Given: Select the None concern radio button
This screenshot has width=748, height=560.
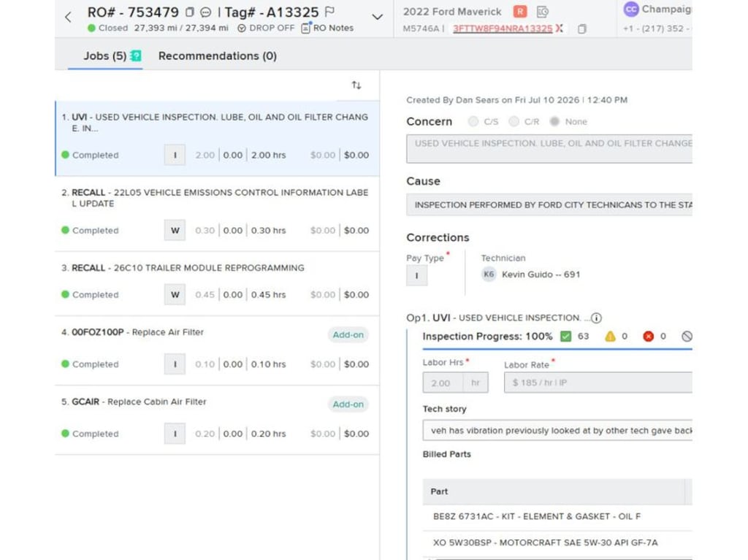Looking at the screenshot, I should (x=554, y=122).
